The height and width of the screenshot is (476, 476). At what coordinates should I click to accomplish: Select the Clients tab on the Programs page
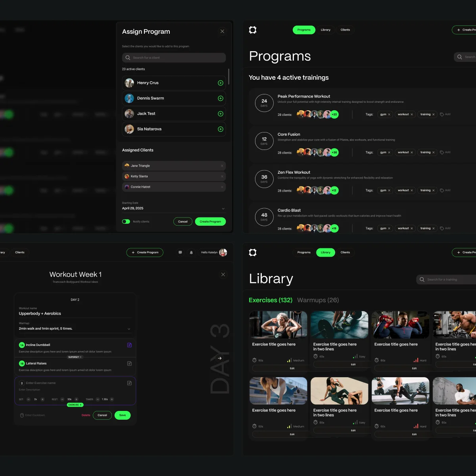[345, 30]
